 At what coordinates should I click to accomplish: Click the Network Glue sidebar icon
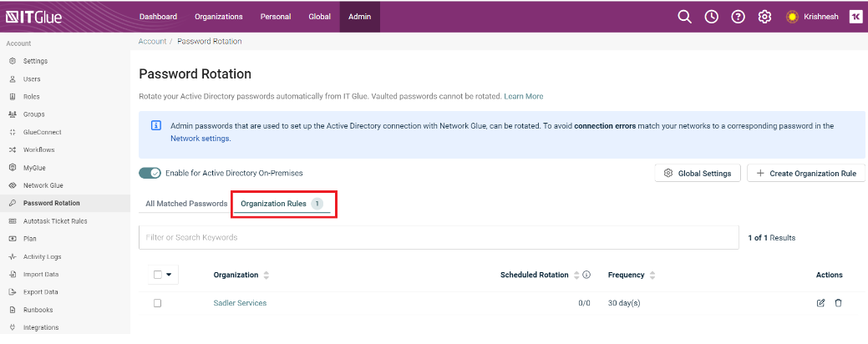13,185
